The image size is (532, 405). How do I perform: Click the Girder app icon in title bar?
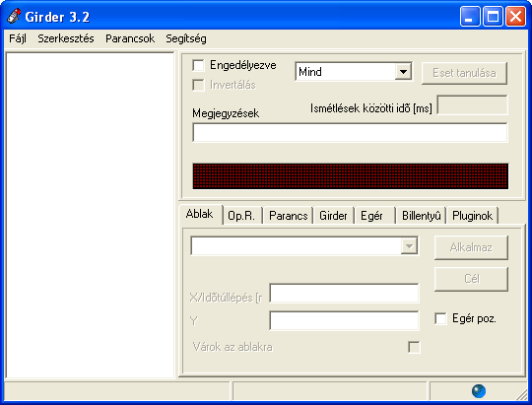14,16
